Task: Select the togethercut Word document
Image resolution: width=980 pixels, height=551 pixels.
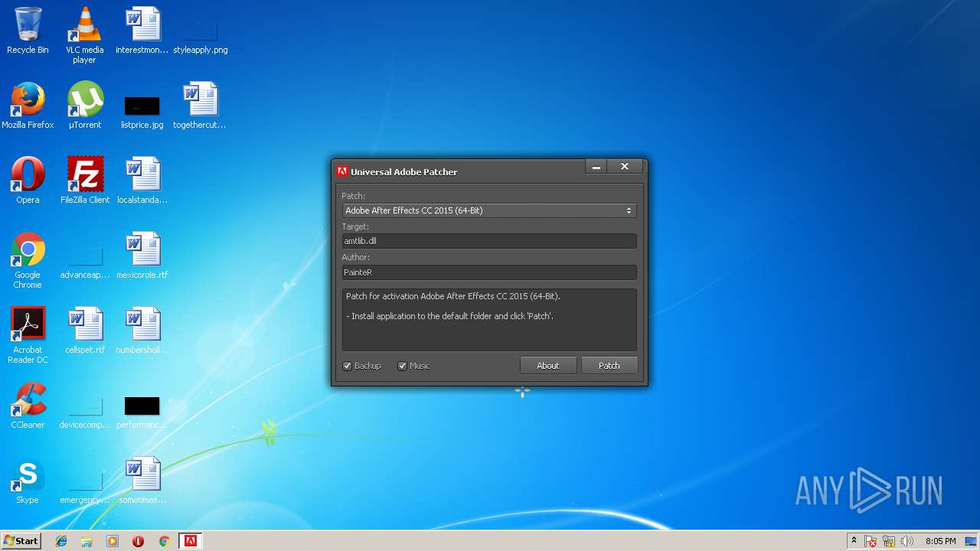Action: tap(200, 106)
